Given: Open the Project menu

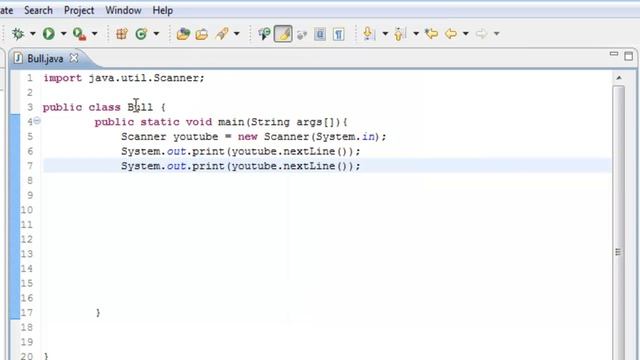Looking at the screenshot, I should point(79,10).
